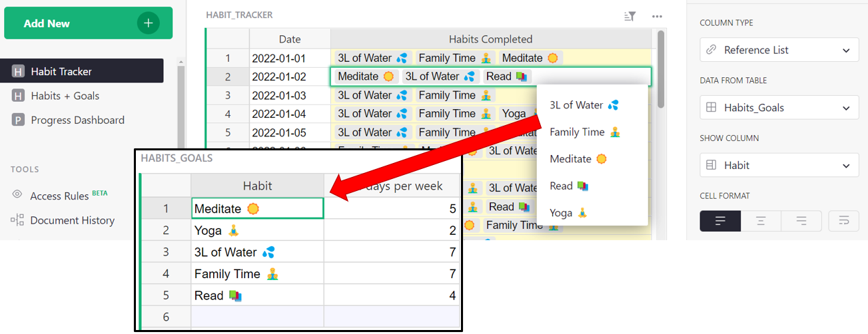Expand the Habits_Goals data table dropdown
This screenshot has height=334, width=868.
coord(779,108)
